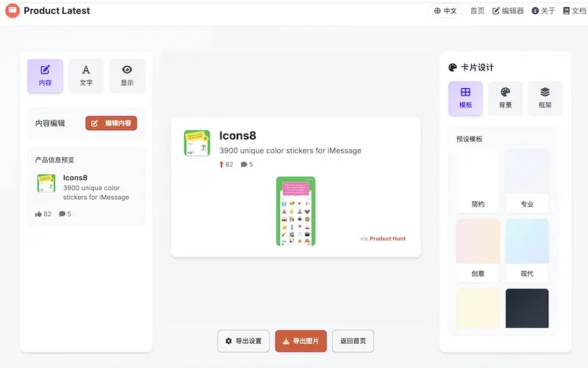588x368 pixels.
Task: Select the 内容 tab
Action: (x=45, y=76)
